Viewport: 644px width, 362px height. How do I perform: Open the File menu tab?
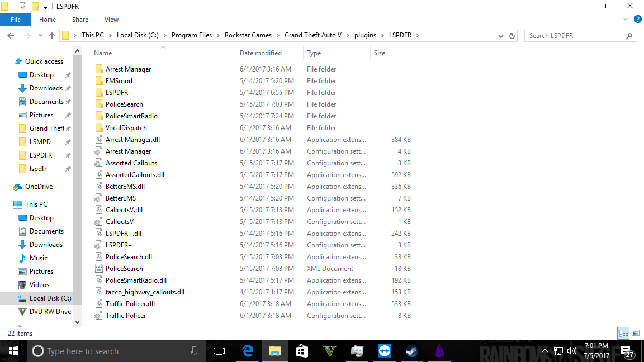pos(16,20)
